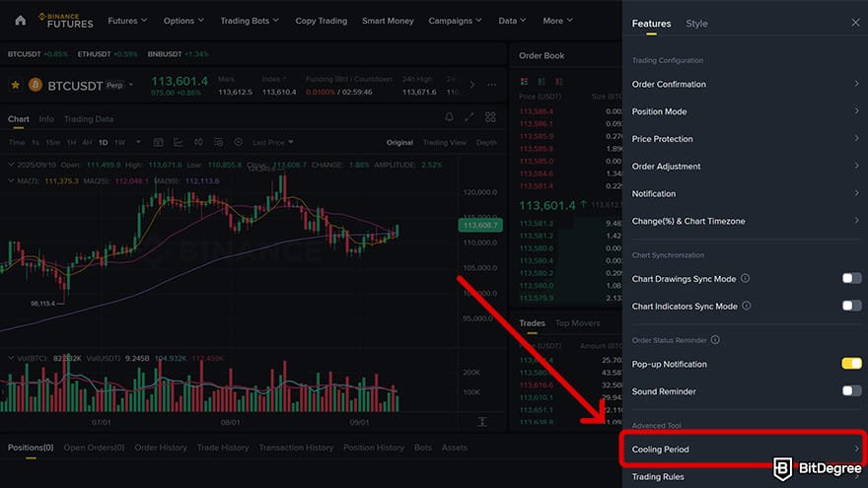Enable Chart Indicators Sync Mode switch

[851, 306]
